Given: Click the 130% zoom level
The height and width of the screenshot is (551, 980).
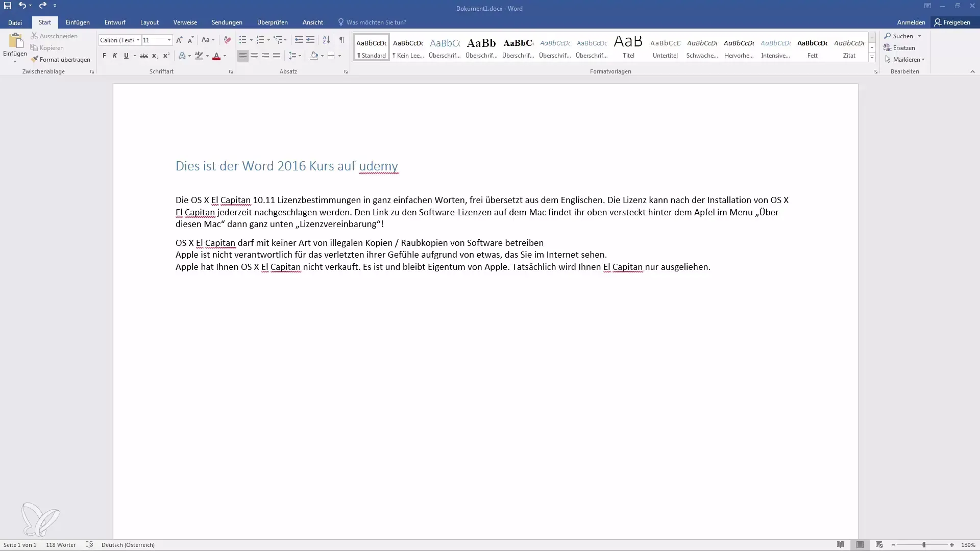Looking at the screenshot, I should click(x=968, y=545).
